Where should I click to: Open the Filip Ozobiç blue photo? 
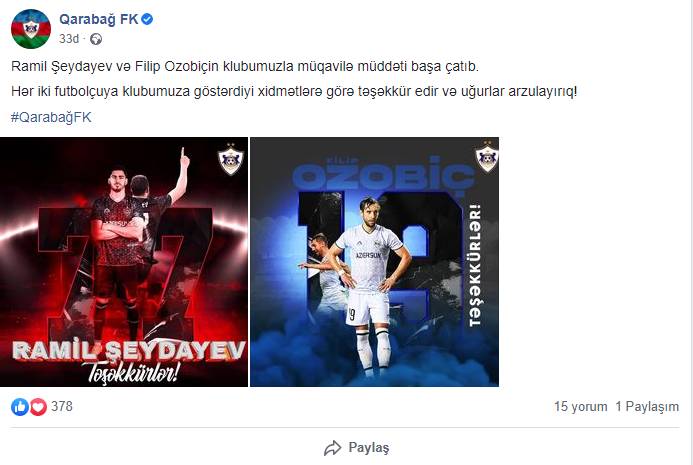click(x=375, y=262)
